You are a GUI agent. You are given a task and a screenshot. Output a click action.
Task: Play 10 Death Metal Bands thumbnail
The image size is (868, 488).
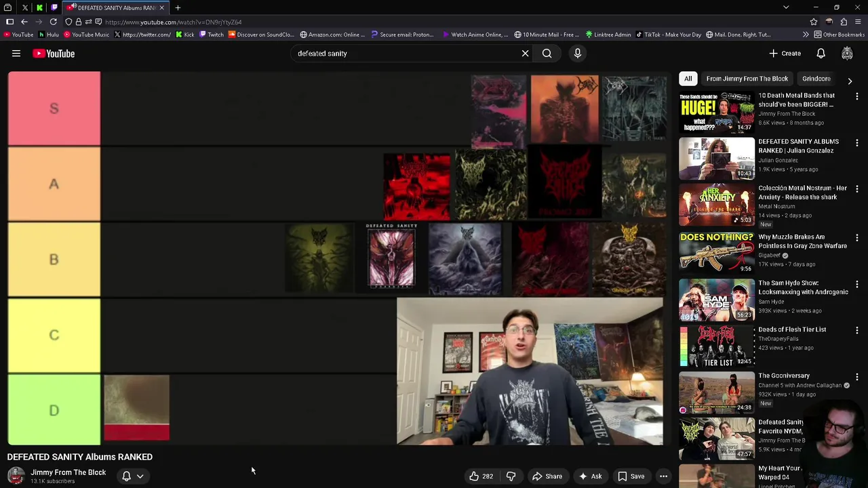[717, 113]
